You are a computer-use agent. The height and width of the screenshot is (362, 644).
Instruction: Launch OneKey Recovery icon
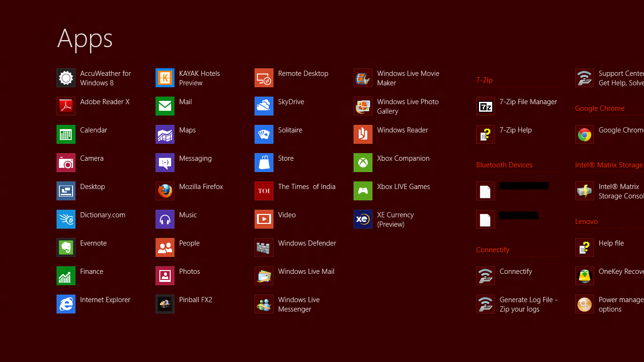(585, 276)
